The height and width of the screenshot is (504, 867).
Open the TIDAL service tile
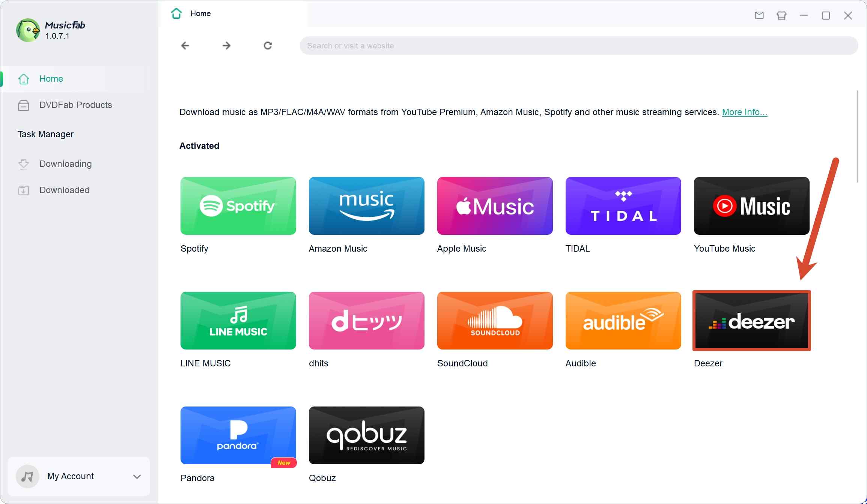point(623,206)
